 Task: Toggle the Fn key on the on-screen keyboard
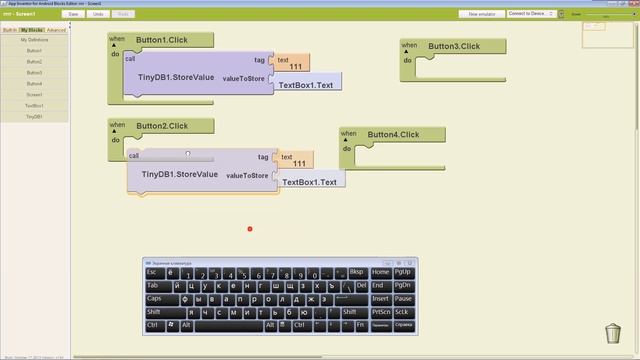361,326
